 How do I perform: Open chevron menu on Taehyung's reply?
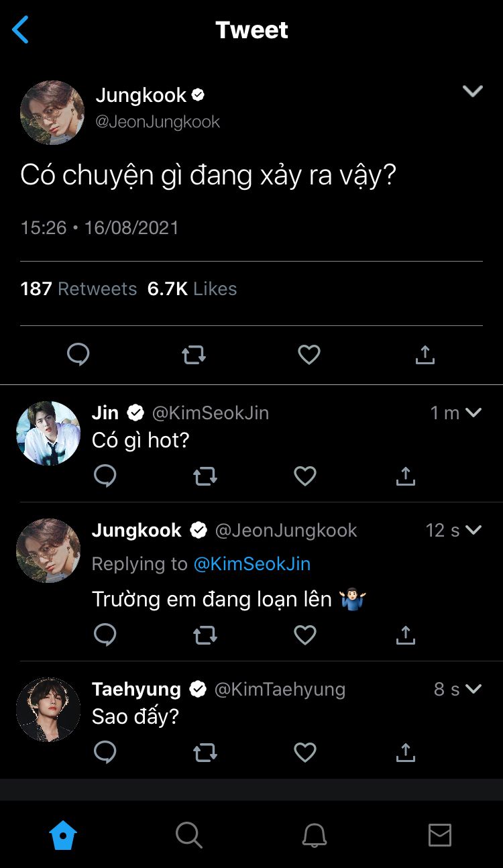(473, 689)
